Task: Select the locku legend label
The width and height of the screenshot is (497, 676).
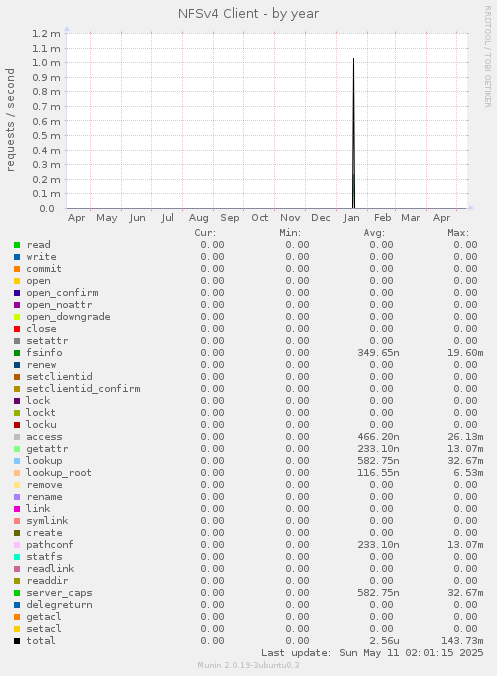Action: pos(41,425)
